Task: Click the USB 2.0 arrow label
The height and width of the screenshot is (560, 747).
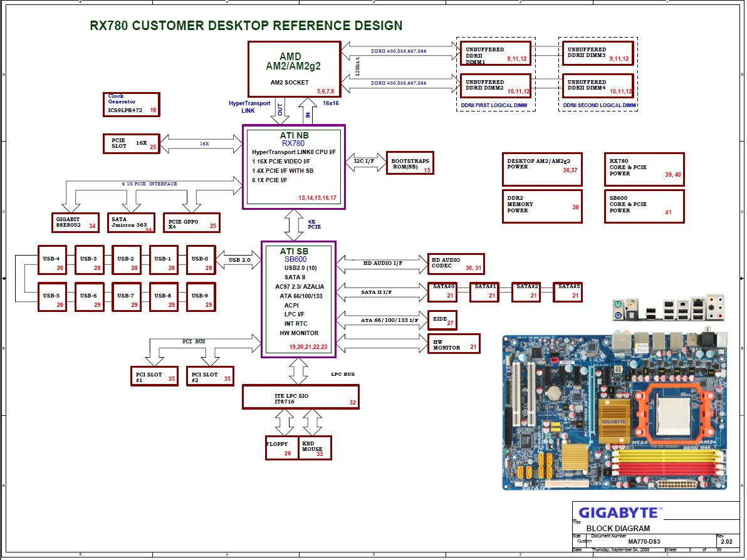Action: click(239, 260)
